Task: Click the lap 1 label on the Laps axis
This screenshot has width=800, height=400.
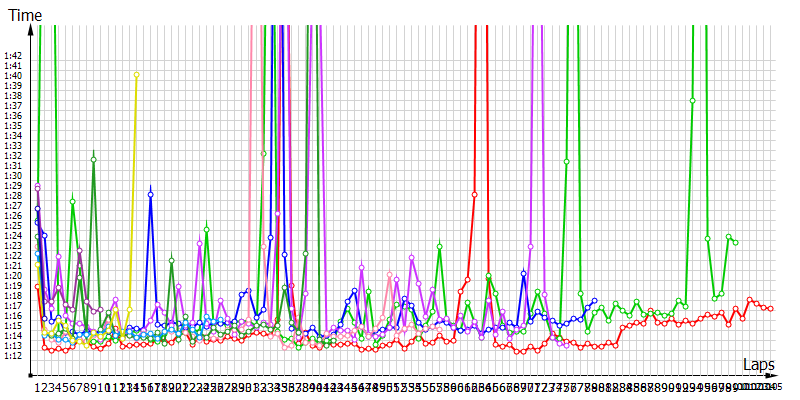Action: 38,387
